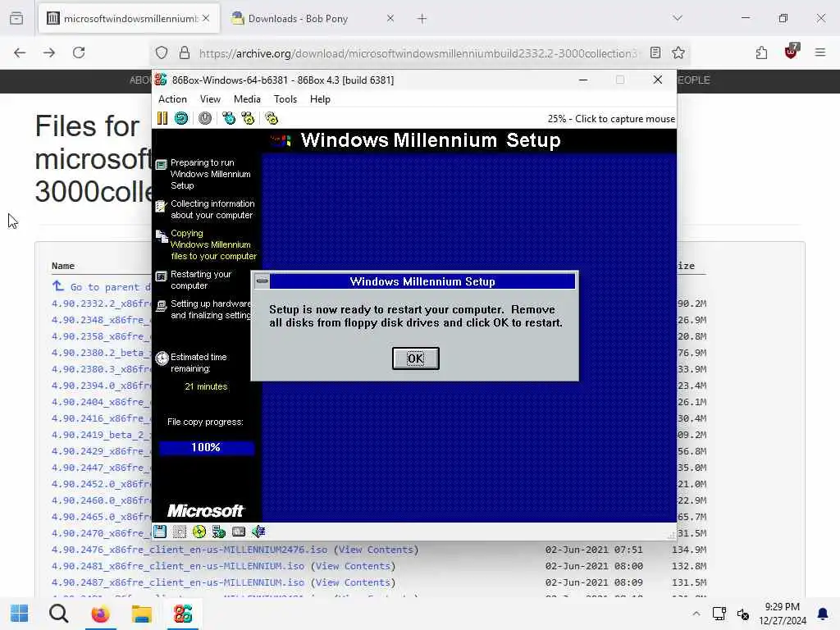Show hidden system tray icons
840x630 pixels.
696,614
